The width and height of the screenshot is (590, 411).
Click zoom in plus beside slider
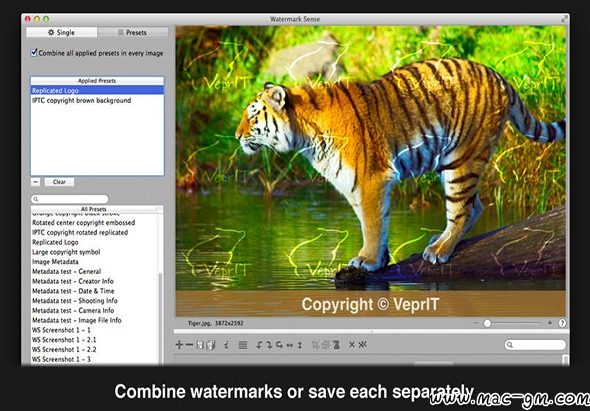pos(550,323)
